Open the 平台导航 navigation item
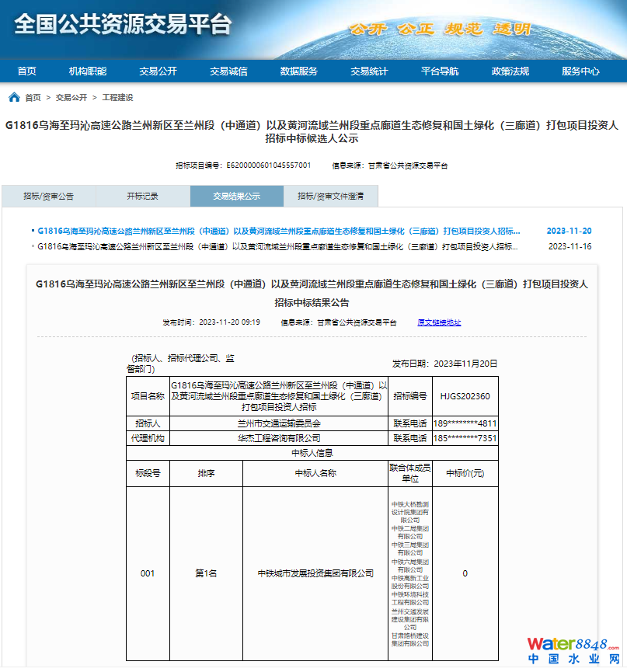 (440, 71)
